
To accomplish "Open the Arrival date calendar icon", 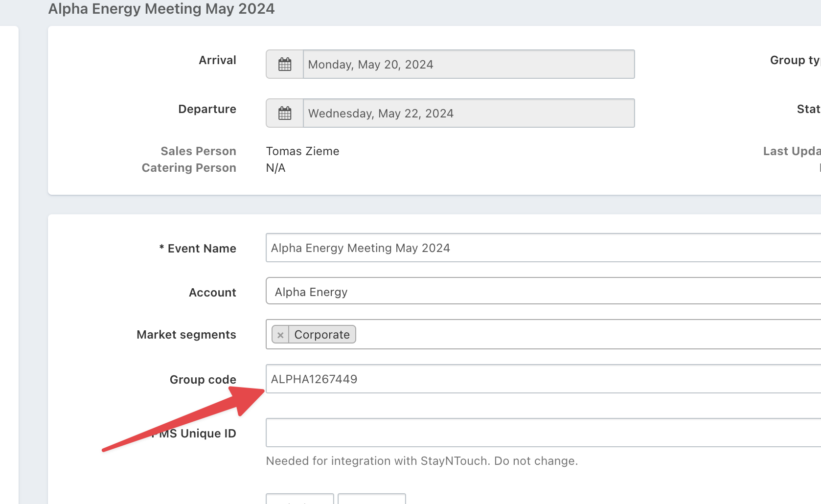I will pyautogui.click(x=285, y=64).
